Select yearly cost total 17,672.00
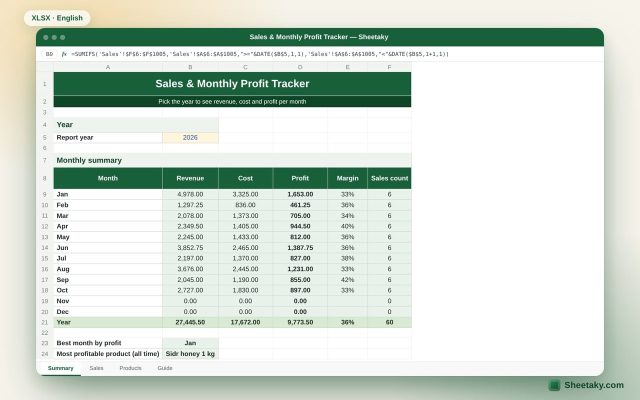The image size is (640, 400). (245, 322)
